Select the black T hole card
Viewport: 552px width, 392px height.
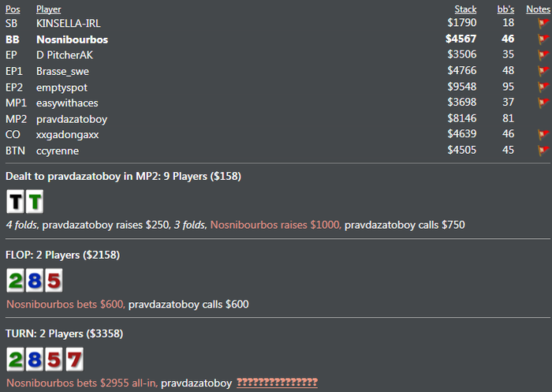[15, 201]
